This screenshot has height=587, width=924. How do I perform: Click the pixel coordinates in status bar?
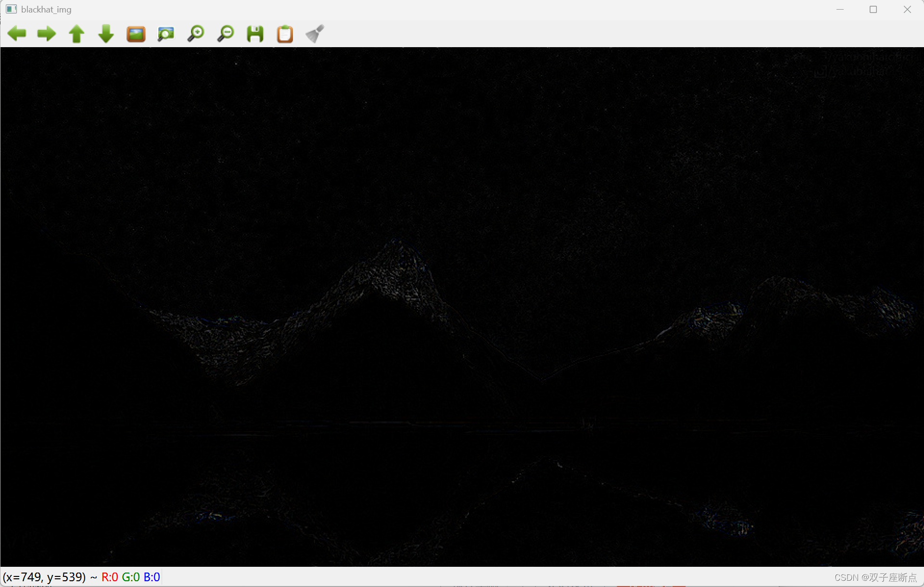pyautogui.click(x=44, y=577)
